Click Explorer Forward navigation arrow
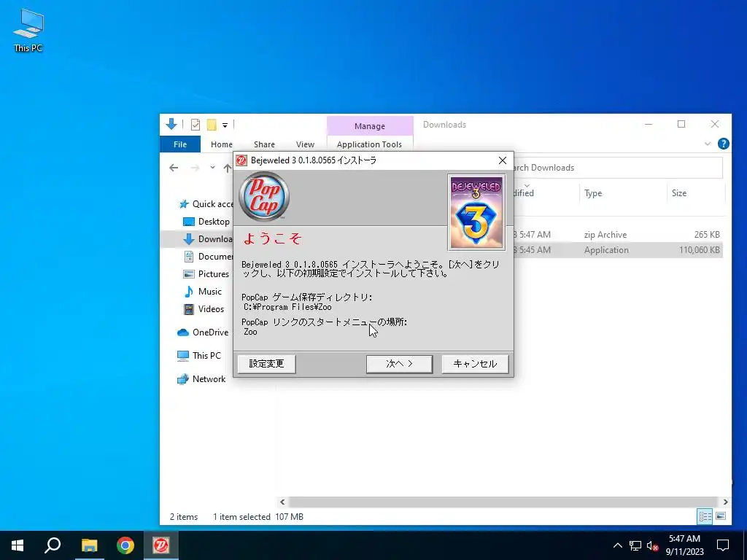Viewport: 747px width, 560px height. click(195, 168)
